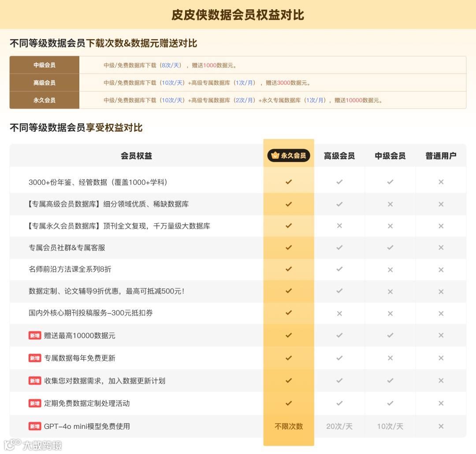Click the 中级会员 column header
The height and width of the screenshot is (454, 476).
point(390,156)
